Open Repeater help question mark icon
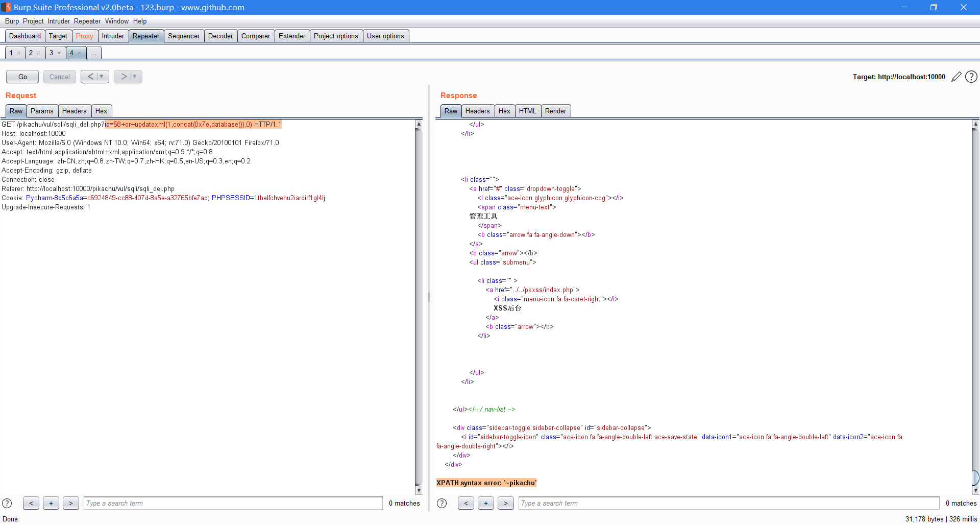The width and height of the screenshot is (980, 525). [x=971, y=77]
